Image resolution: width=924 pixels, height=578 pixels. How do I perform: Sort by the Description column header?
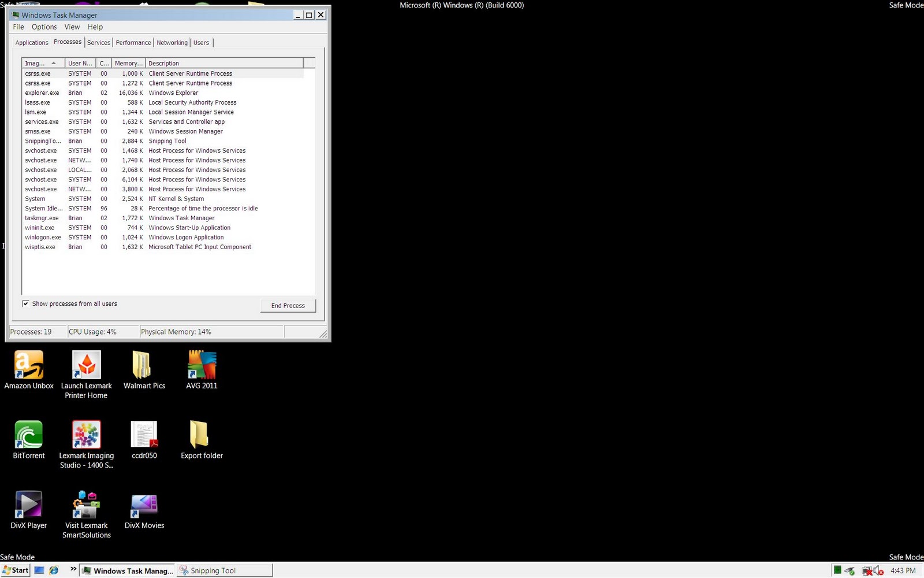(x=224, y=63)
